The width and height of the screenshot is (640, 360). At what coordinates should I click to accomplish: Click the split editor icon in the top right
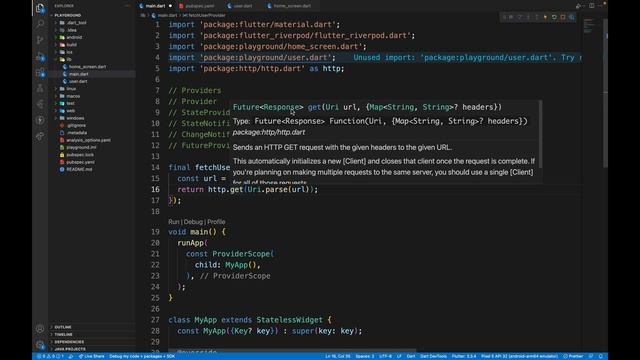(591, 6)
